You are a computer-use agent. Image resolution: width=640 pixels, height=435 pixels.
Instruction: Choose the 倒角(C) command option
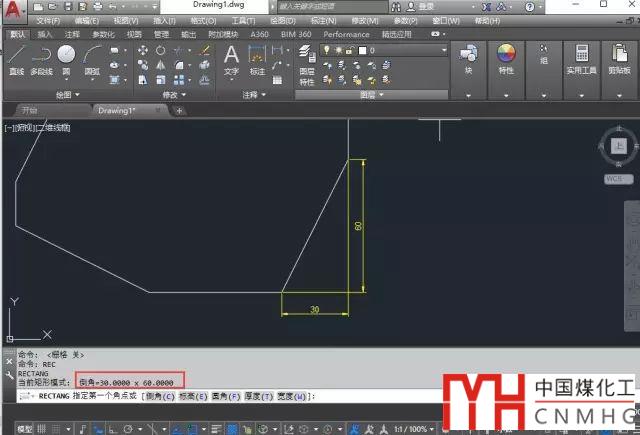[x=159, y=397]
